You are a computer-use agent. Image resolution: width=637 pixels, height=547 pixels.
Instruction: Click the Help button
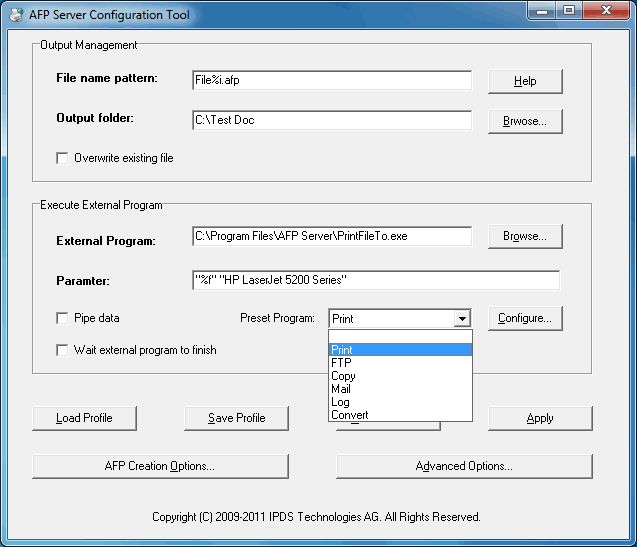point(525,81)
